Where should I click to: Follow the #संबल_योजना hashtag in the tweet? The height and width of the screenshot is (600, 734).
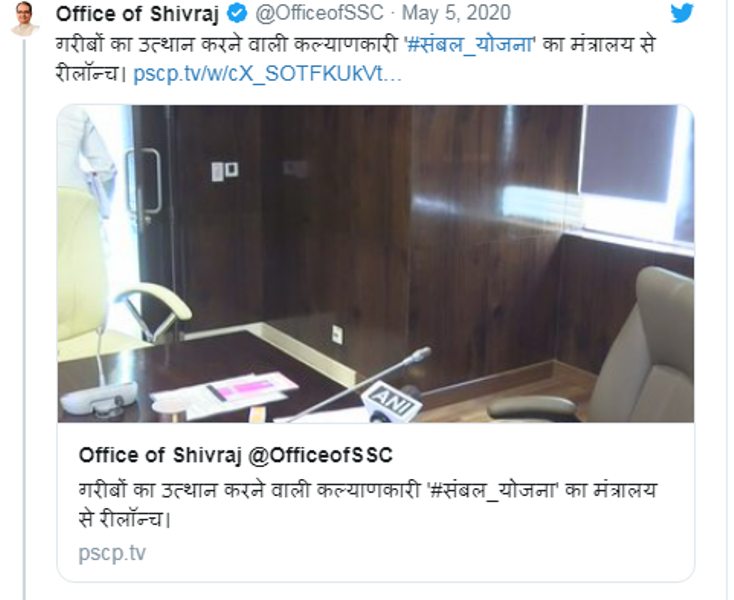pos(470,45)
